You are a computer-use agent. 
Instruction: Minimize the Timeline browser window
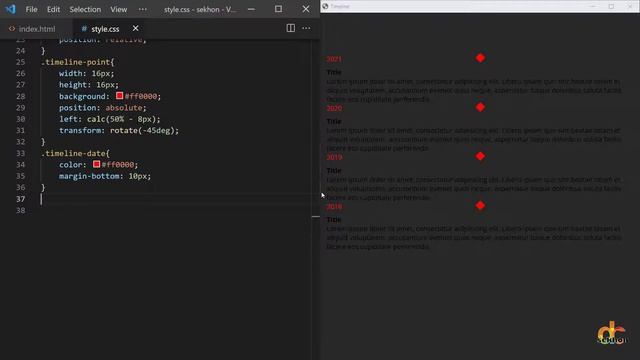coord(593,6)
